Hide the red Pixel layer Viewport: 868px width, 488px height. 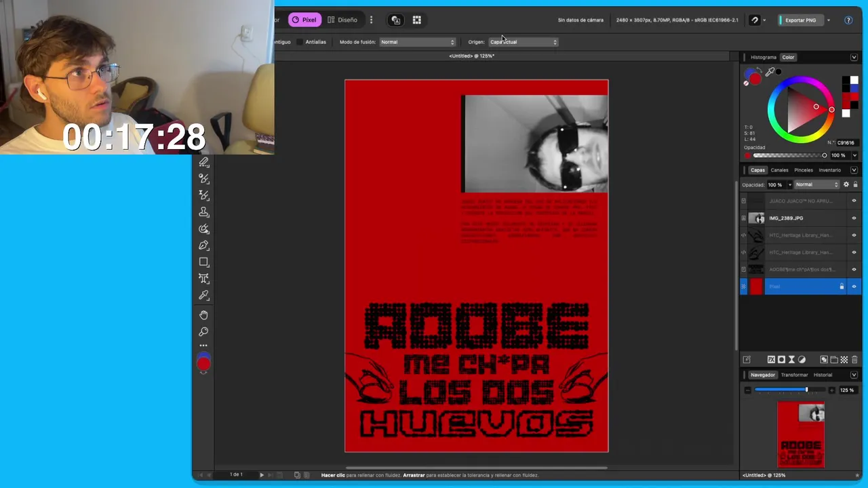click(854, 287)
